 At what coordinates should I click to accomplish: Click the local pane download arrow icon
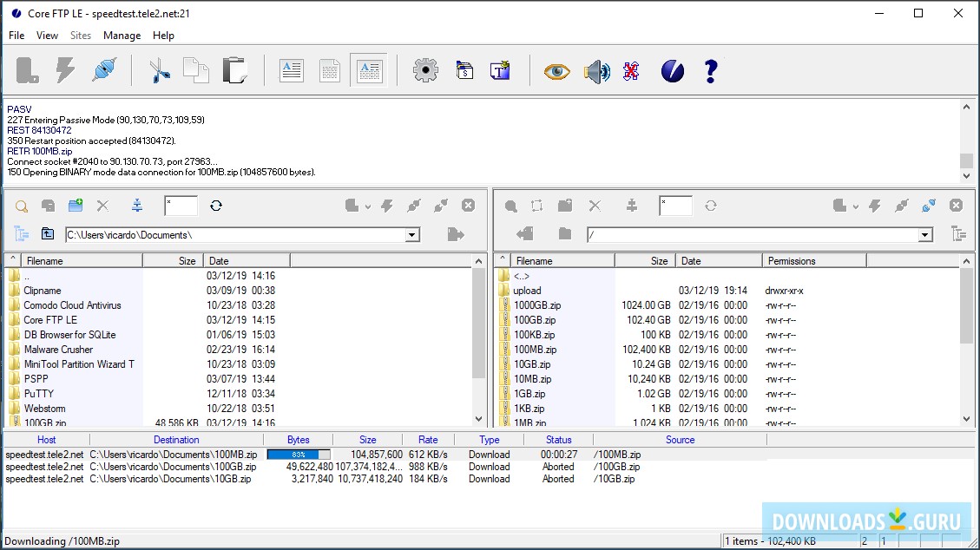pyautogui.click(x=137, y=205)
